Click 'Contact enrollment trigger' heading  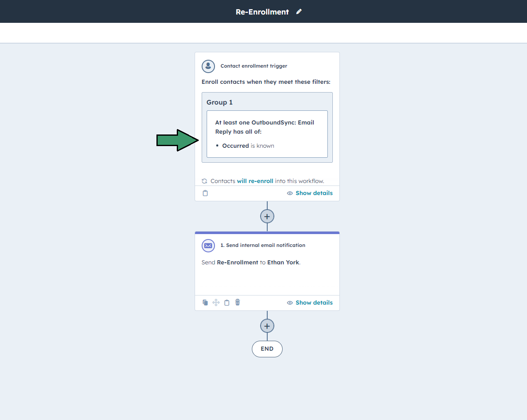pyautogui.click(x=254, y=66)
